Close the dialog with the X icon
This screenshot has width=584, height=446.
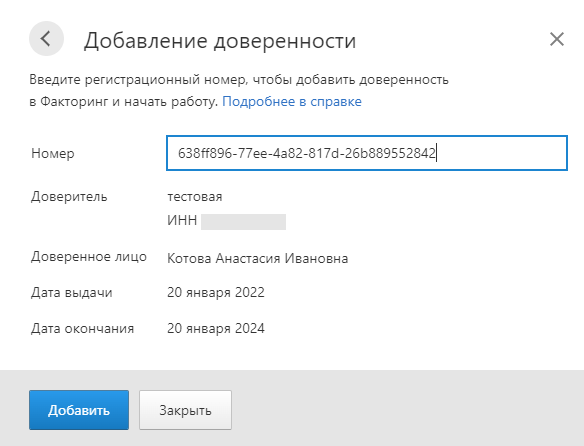(x=557, y=39)
